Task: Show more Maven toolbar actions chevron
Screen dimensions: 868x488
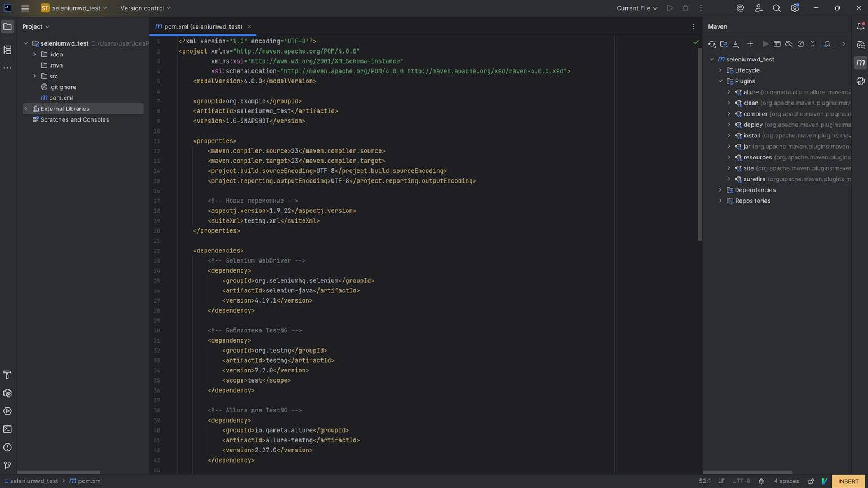Action: point(843,43)
